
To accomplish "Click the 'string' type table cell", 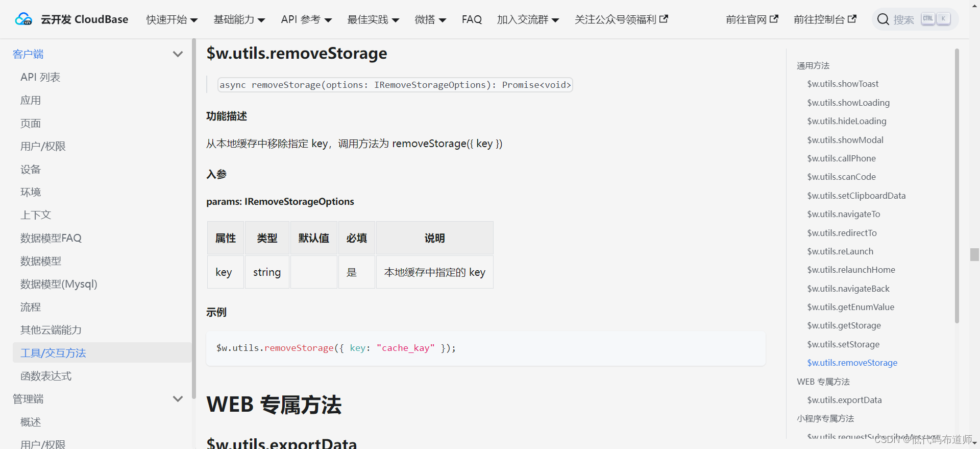I will tap(267, 272).
